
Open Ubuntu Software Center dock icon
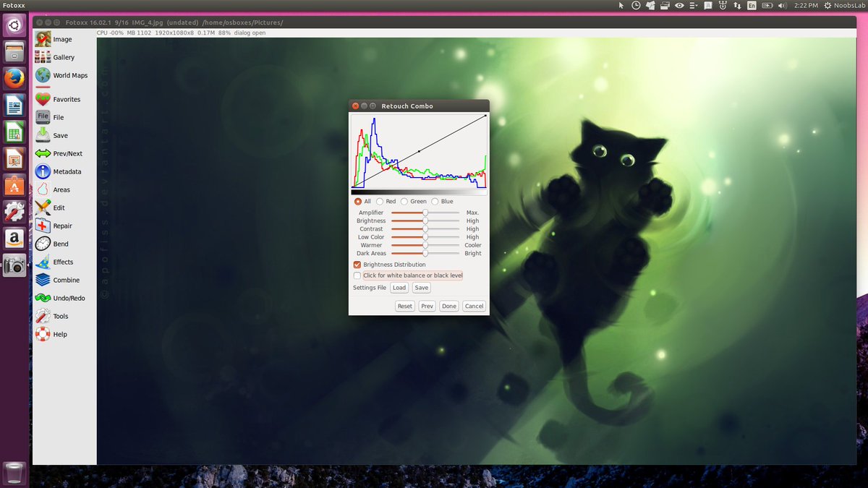tap(14, 186)
